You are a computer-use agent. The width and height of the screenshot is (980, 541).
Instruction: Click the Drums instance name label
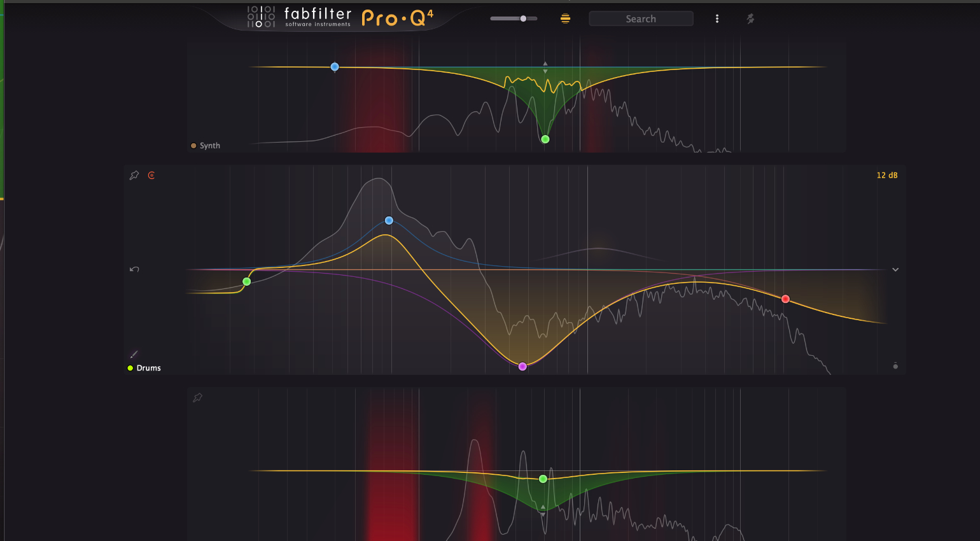[148, 369]
